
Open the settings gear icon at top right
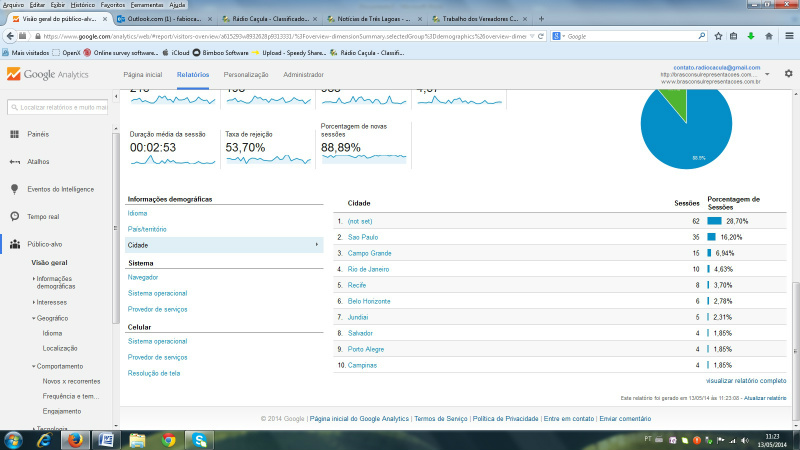(x=788, y=74)
